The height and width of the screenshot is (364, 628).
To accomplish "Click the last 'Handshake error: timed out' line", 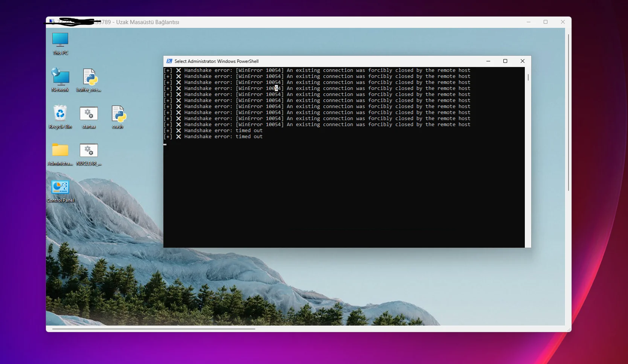I will [213, 137].
